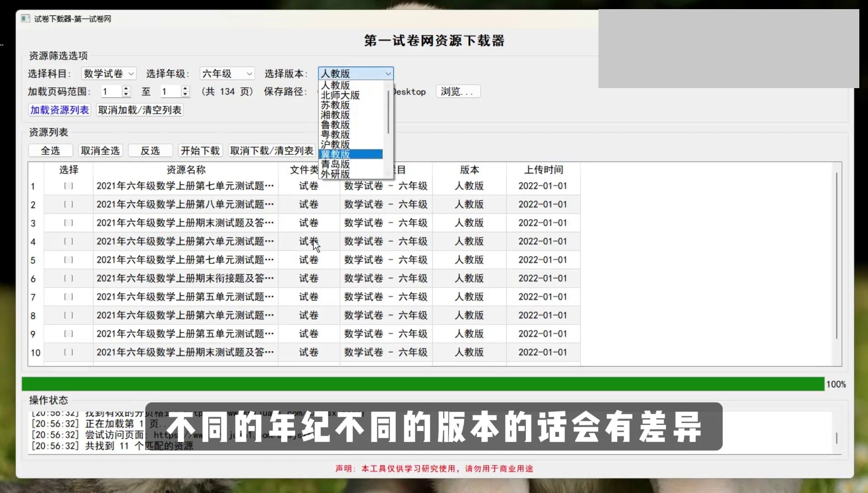This screenshot has height=493, width=868.
Task: Click the 全选 select-all button
Action: click(x=50, y=151)
